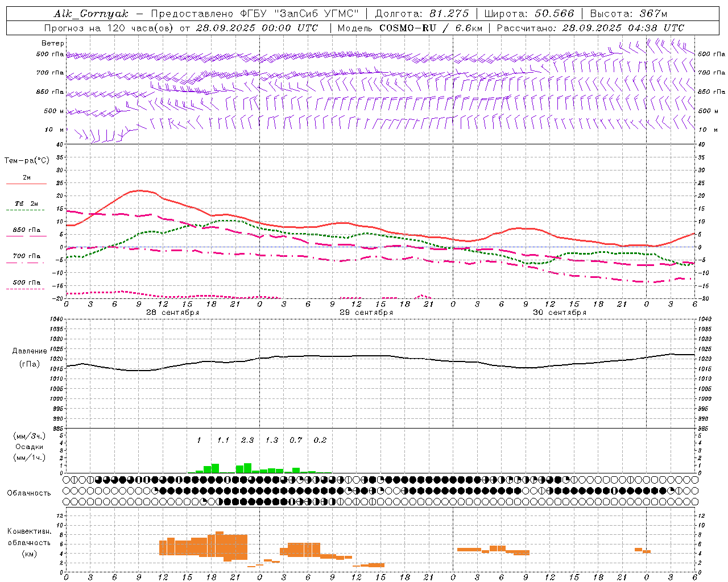Click the (мм/3ч.) precipitation unit label
Viewport: 728px width, 582px height.
[30, 436]
